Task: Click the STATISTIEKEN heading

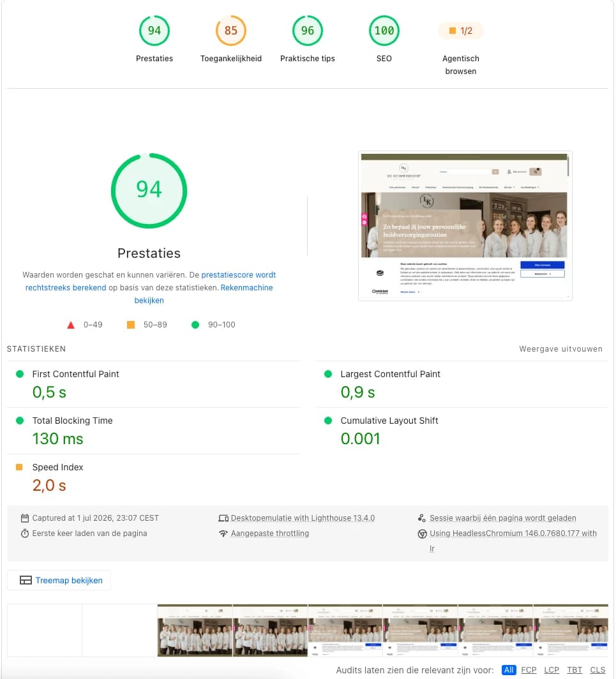Action: (36, 349)
